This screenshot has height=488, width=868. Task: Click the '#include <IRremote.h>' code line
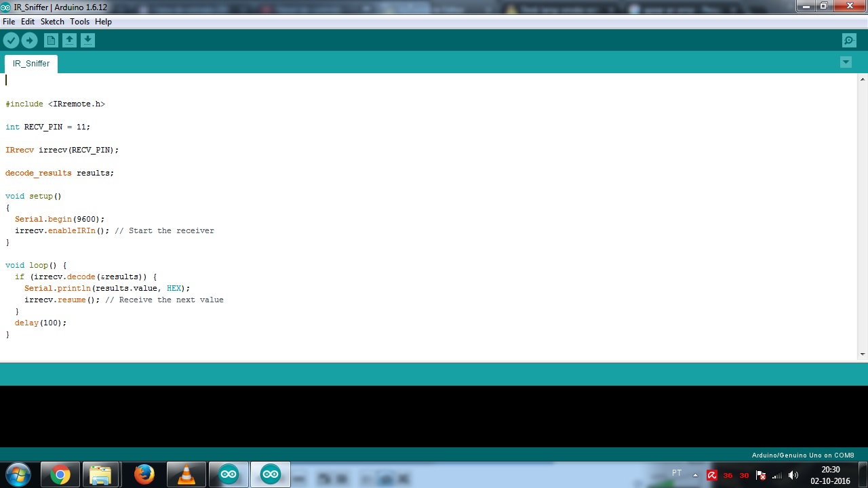(x=55, y=104)
